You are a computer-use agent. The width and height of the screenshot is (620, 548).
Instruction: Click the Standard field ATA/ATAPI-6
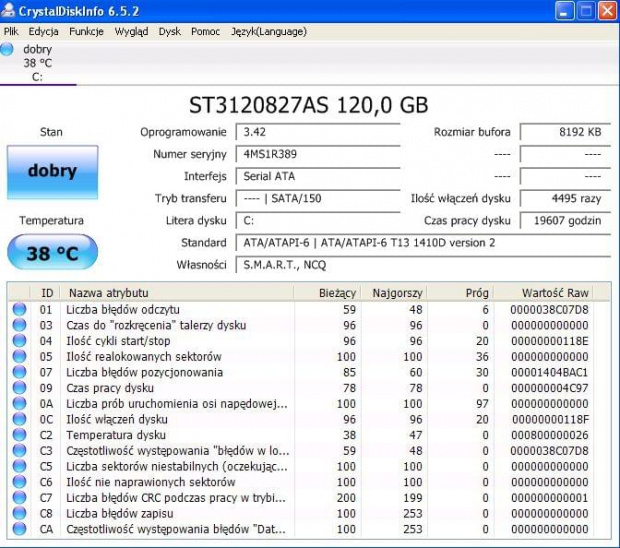pos(423,243)
